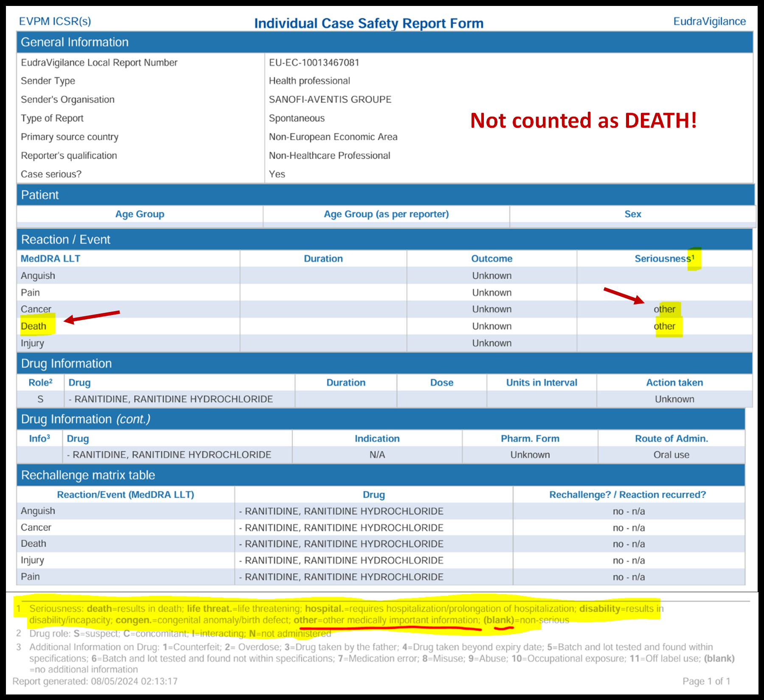Image resolution: width=764 pixels, height=700 pixels.
Task: Select report number EU-EC-10013467081
Action: click(314, 63)
